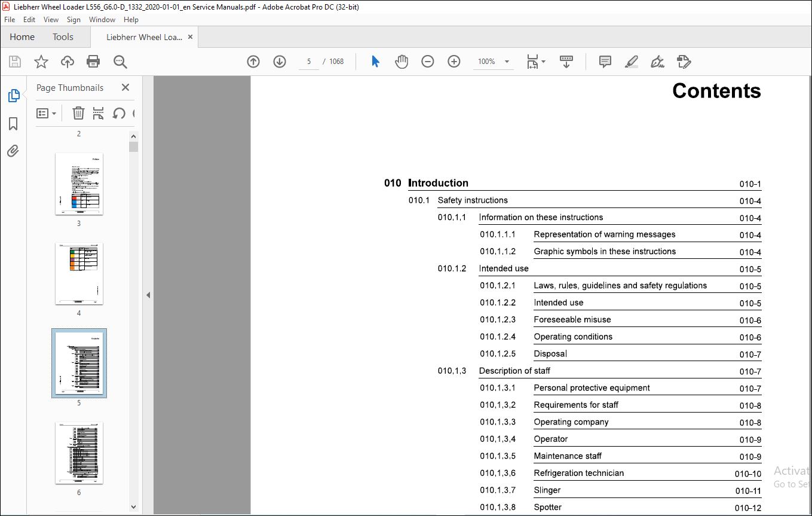Click Disposal contents entry
The height and width of the screenshot is (516, 812).
(550, 354)
